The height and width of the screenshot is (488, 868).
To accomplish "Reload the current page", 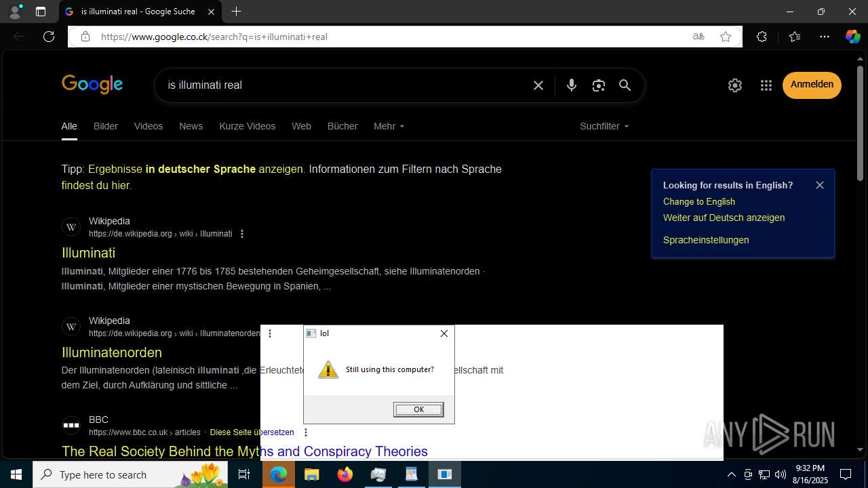I will point(49,37).
